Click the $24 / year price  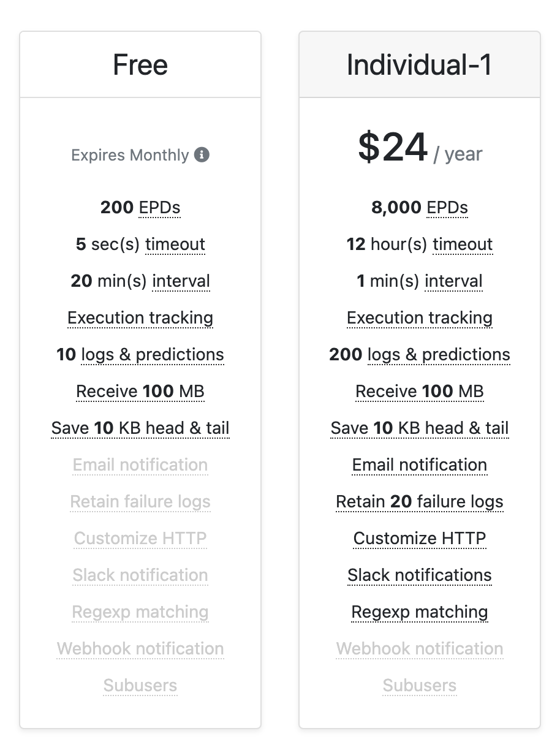(420, 148)
